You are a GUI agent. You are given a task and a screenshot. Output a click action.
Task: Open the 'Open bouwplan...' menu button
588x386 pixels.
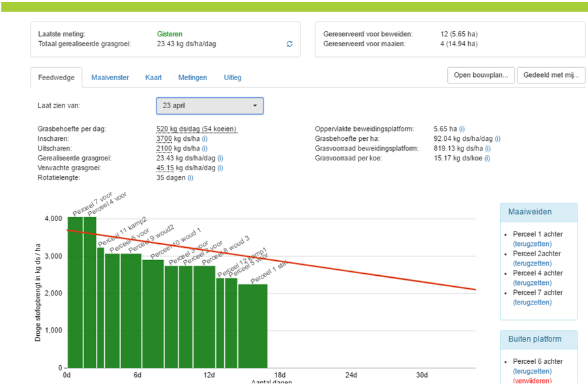pos(480,76)
